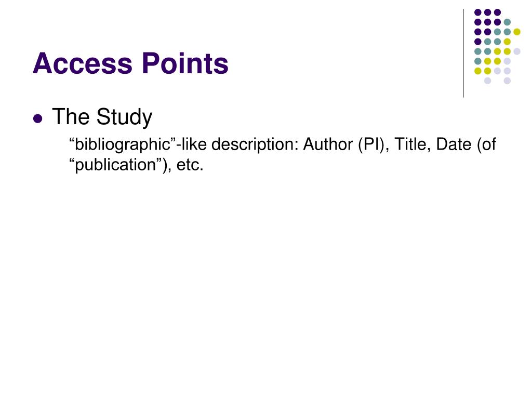The image size is (532, 399).
Task: Click the purple bullet before "The Study"
Action: coord(37,119)
